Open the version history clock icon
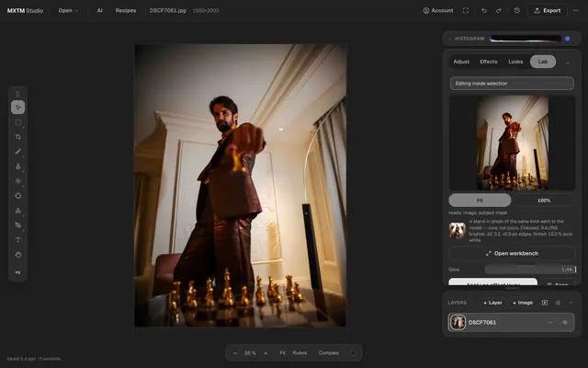 (x=517, y=10)
